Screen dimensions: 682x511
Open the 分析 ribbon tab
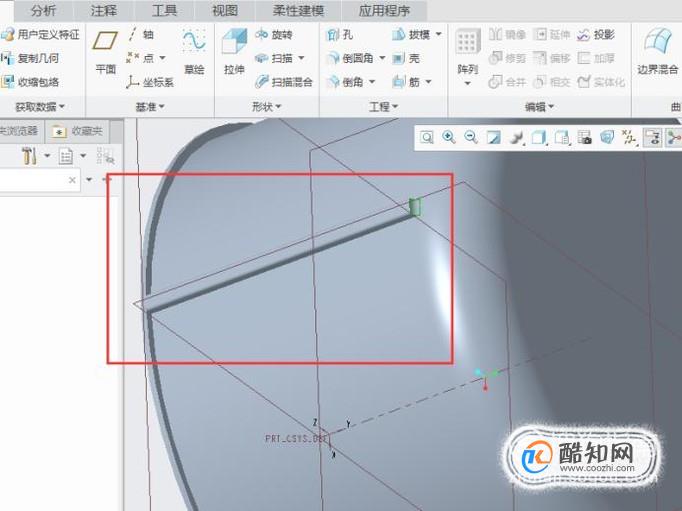tap(43, 11)
